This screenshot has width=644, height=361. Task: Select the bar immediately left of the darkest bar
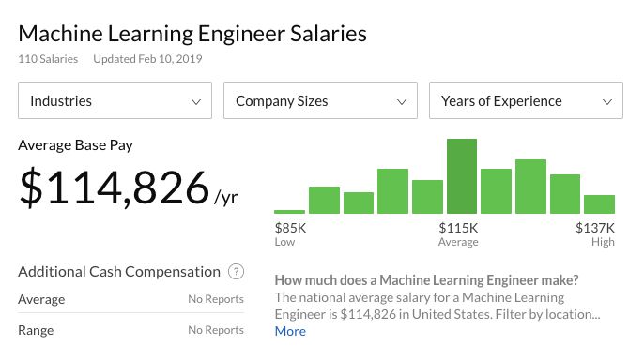click(427, 197)
